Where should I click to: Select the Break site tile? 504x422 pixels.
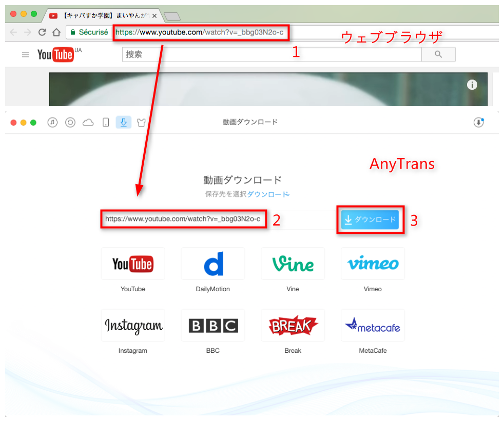(293, 325)
